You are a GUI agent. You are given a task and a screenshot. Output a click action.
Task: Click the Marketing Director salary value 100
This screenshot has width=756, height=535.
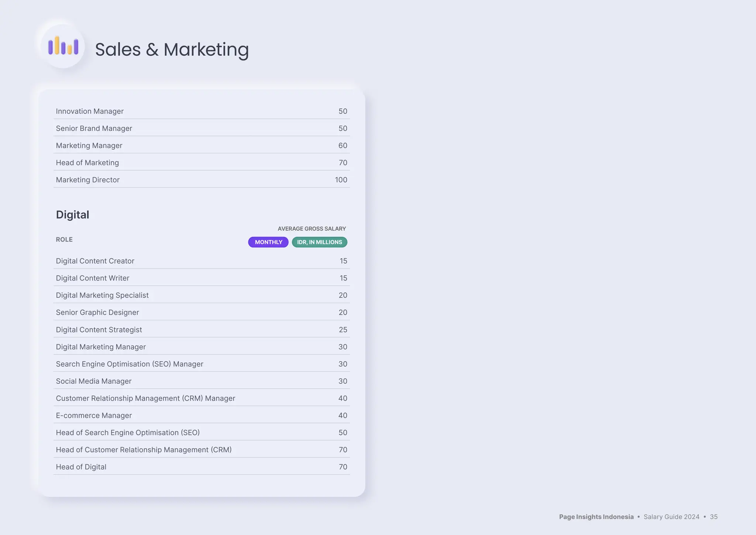[341, 180]
